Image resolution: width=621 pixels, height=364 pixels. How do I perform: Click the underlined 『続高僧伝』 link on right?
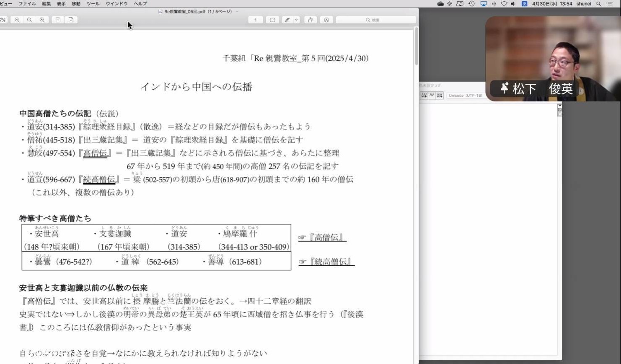[x=326, y=262]
